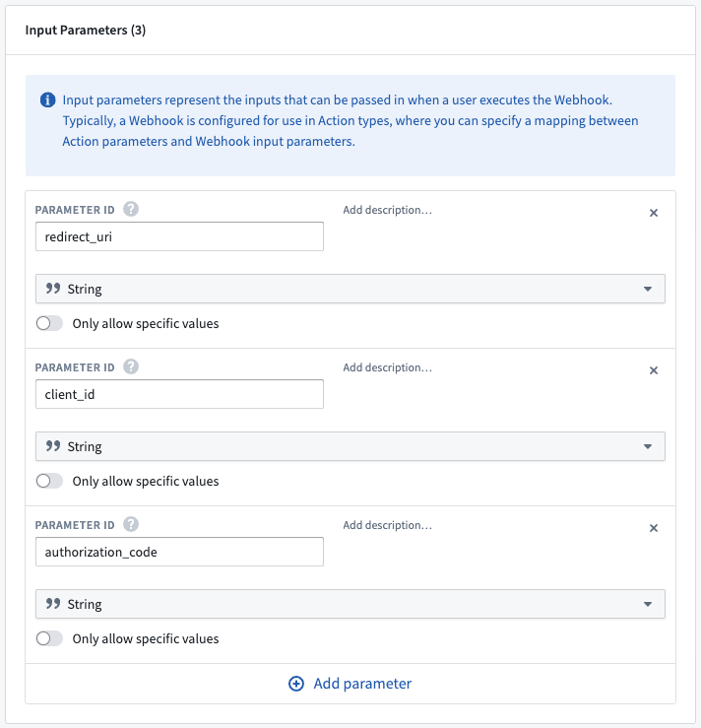
Task: Remove the client_id parameter with the X
Action: point(653,370)
